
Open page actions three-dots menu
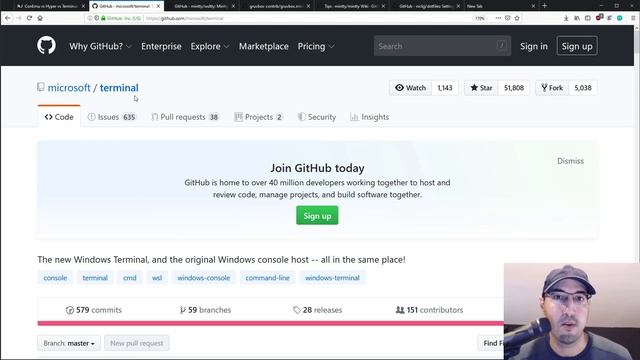[498, 18]
